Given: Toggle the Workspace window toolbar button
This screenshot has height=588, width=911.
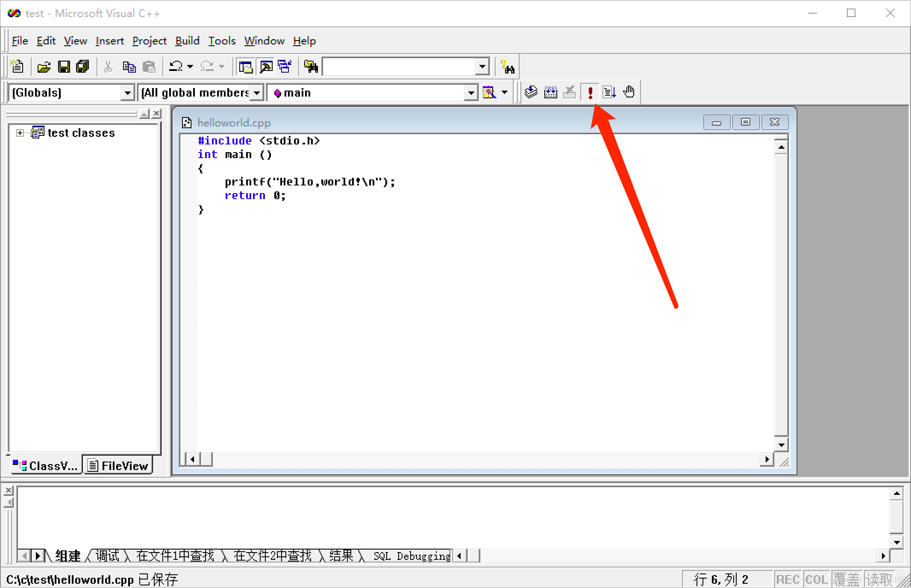Looking at the screenshot, I should click(246, 67).
